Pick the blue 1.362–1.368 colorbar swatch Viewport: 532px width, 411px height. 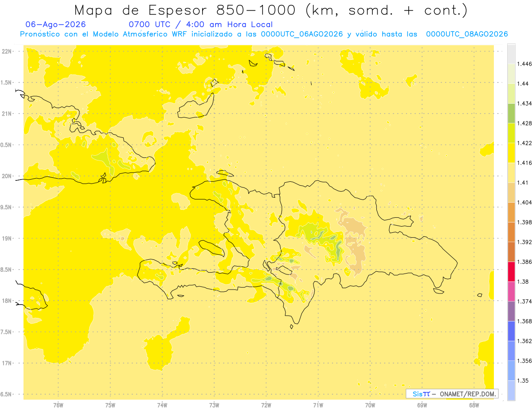point(511,331)
